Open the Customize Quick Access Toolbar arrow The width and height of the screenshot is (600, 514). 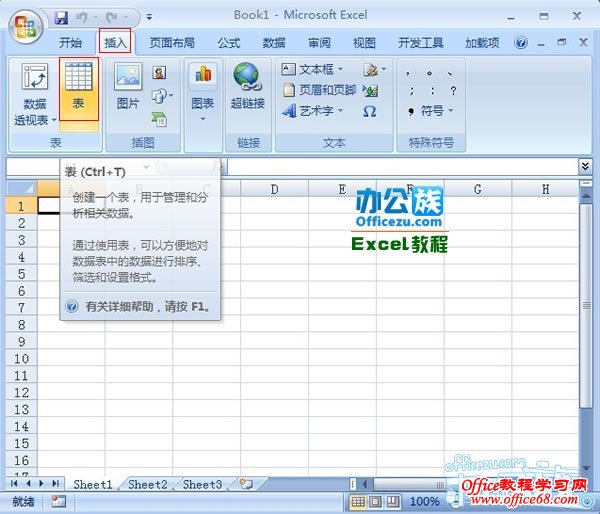149,17
